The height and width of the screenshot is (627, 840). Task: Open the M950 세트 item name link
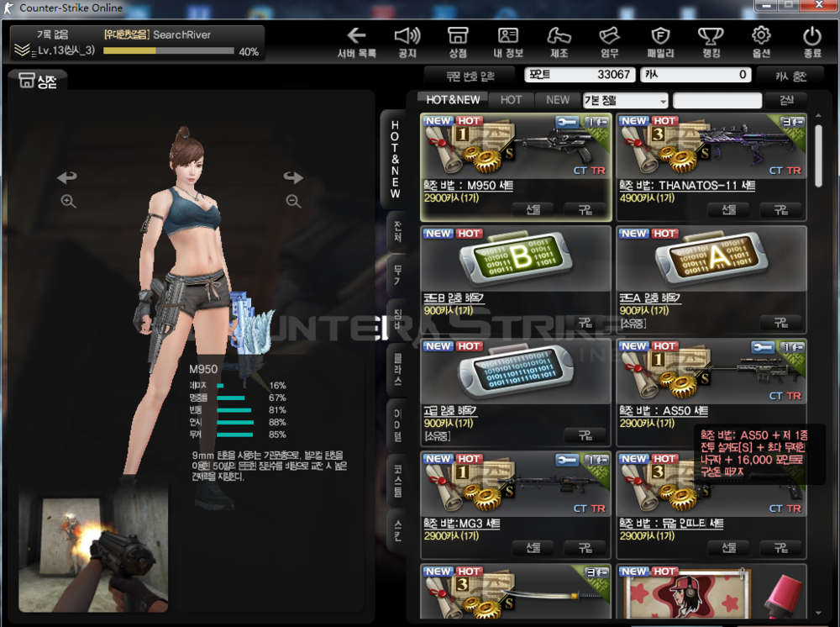coord(469,186)
